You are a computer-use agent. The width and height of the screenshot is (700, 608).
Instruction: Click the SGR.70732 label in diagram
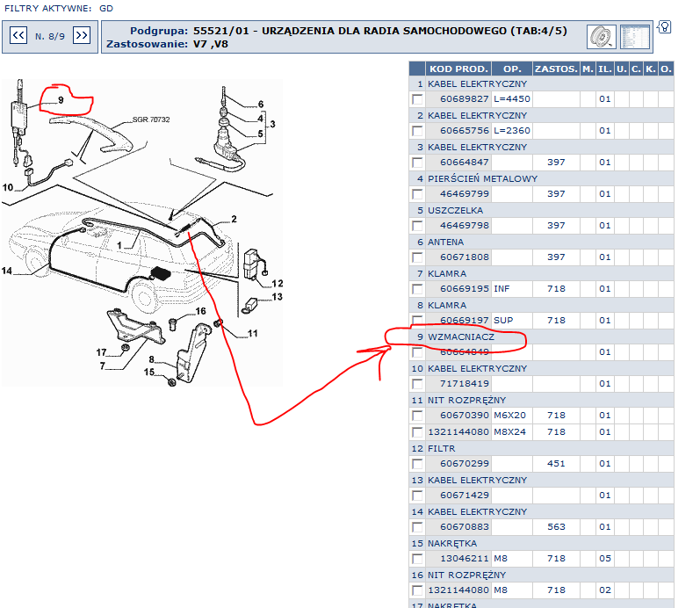[x=151, y=119]
